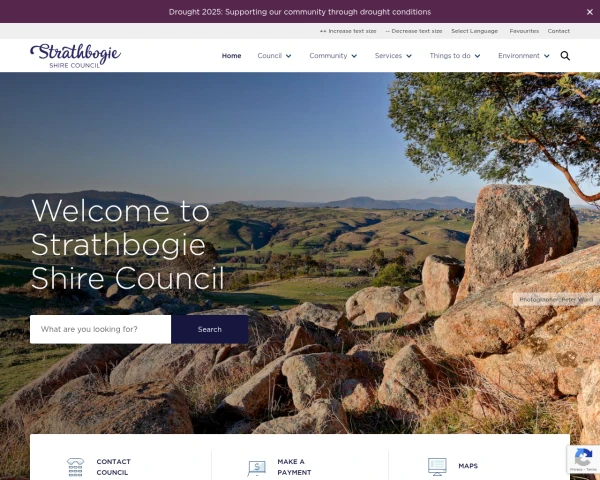The width and height of the screenshot is (600, 480).
Task: Go to the Home menu item
Action: click(x=232, y=56)
